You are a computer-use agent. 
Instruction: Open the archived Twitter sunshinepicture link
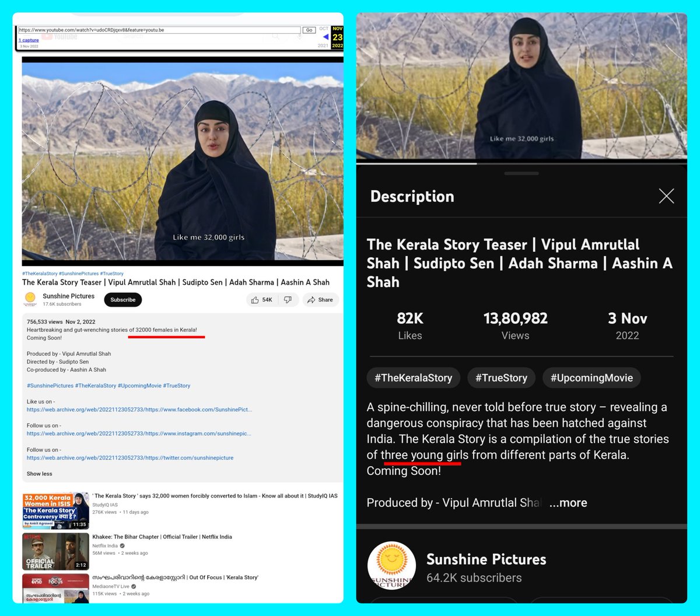click(x=130, y=458)
